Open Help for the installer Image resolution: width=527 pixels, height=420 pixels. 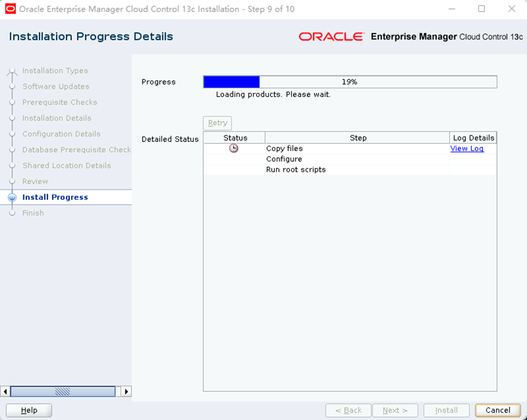29,410
